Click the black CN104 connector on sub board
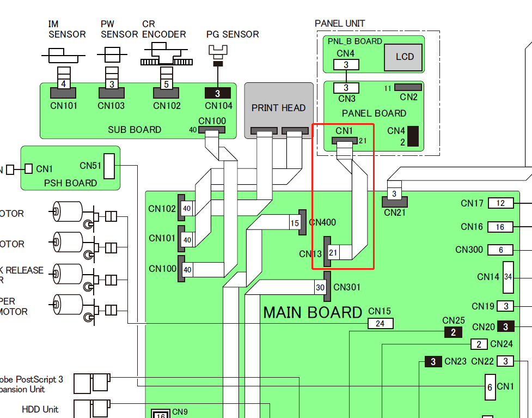The width and height of the screenshot is (532, 418). click(218, 93)
